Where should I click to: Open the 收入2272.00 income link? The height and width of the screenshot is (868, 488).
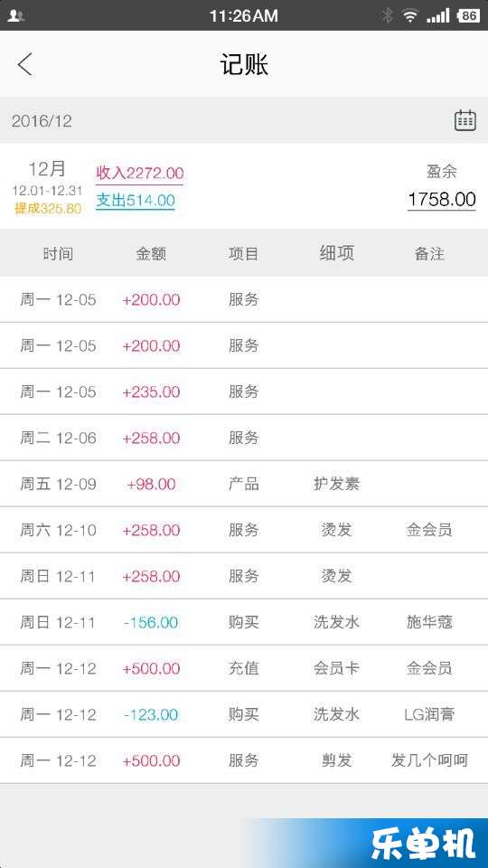[x=139, y=174]
